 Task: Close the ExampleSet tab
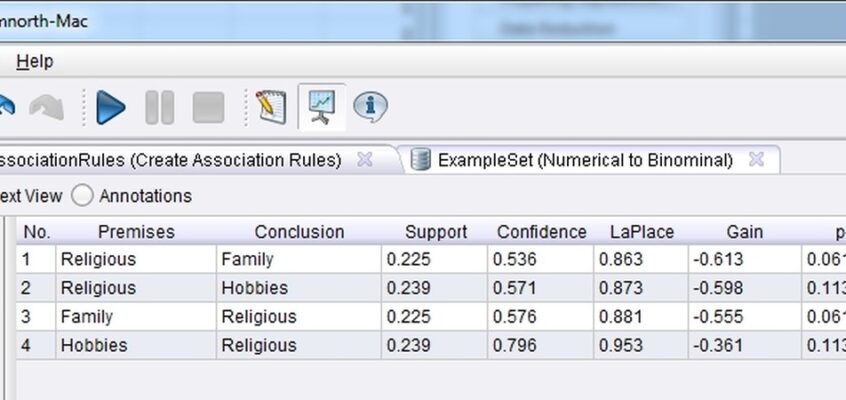[x=756, y=159]
